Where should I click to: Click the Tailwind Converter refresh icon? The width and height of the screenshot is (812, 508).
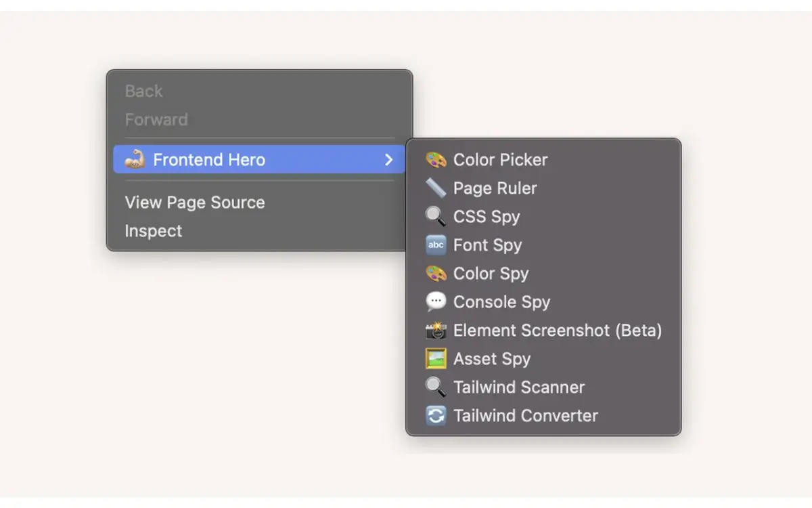[x=436, y=416]
